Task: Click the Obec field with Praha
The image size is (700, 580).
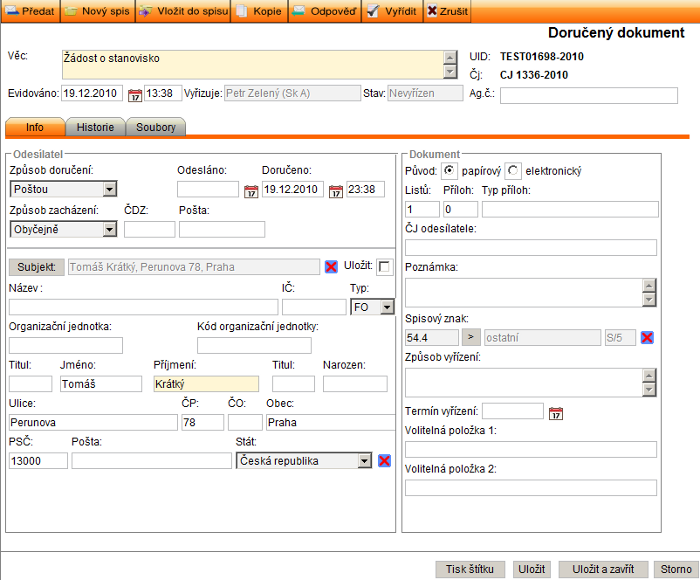Action: coord(331,422)
